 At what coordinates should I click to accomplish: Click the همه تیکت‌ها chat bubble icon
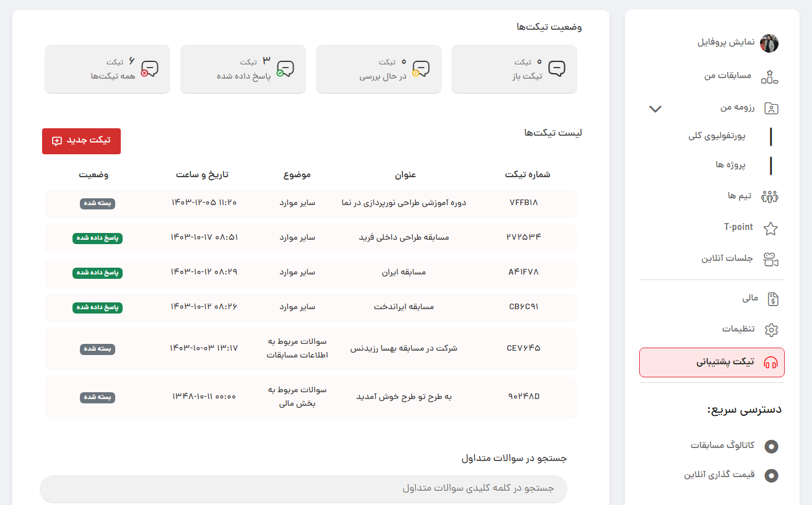coord(151,68)
